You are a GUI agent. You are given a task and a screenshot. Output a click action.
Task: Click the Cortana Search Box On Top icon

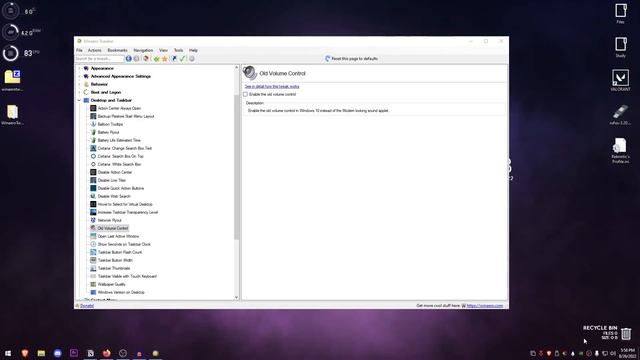pyautogui.click(x=93, y=156)
